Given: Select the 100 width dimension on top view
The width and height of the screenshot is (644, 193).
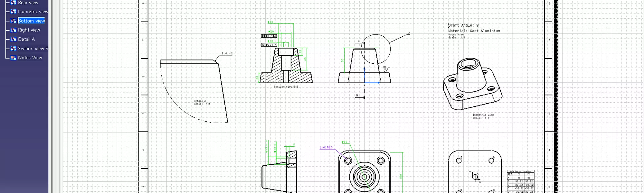Looking at the screenshot, I should point(401,177).
